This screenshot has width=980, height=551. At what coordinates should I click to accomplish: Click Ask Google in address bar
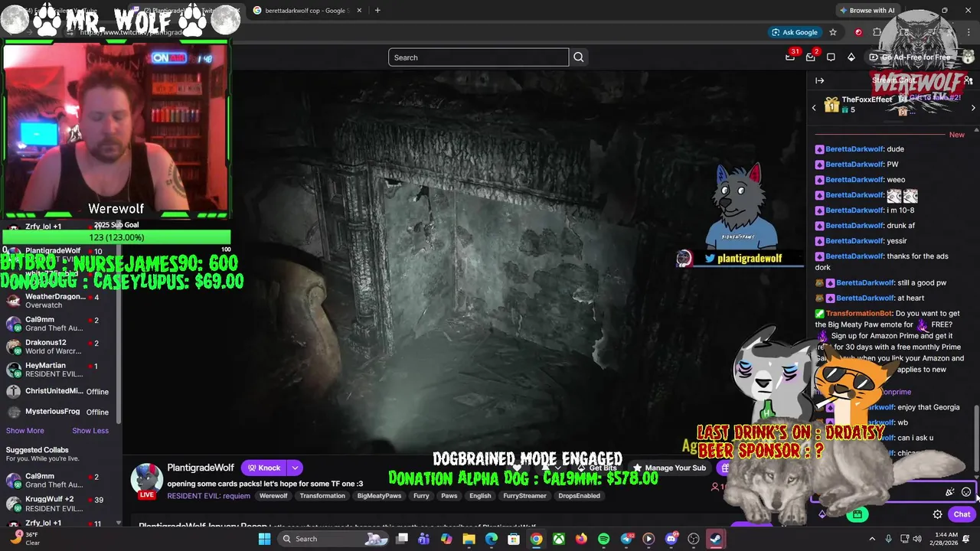795,32
